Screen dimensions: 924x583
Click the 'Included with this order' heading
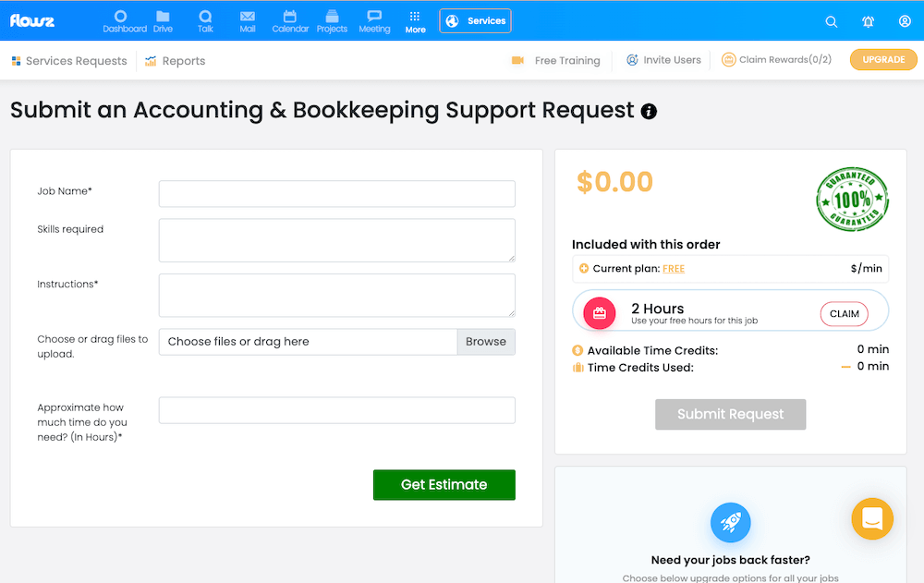pyautogui.click(x=646, y=245)
